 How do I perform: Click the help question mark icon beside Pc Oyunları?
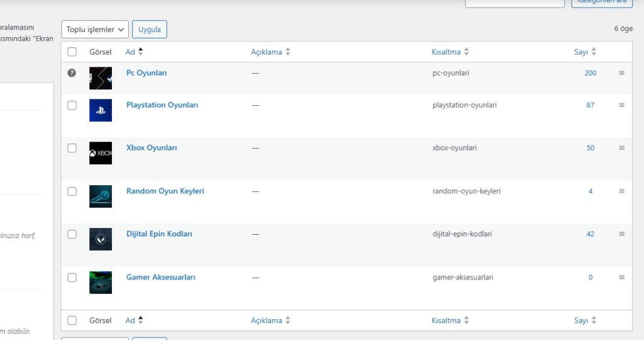(72, 73)
